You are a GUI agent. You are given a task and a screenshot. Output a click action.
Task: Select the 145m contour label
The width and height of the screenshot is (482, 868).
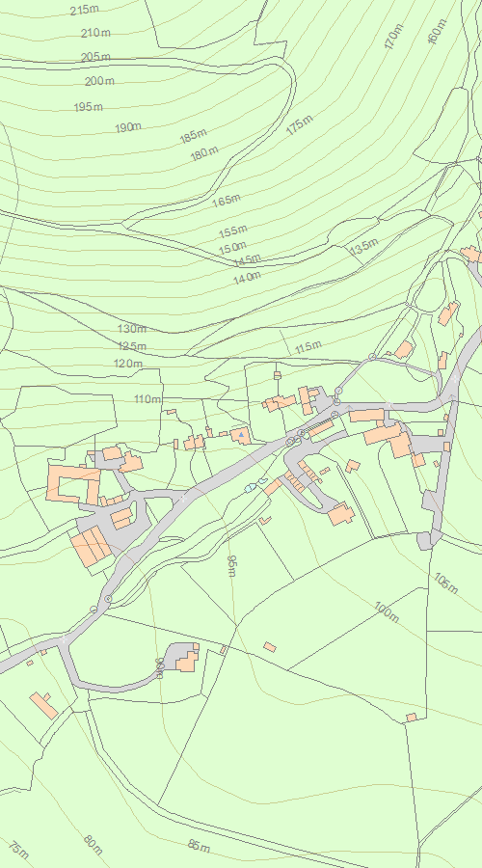(247, 259)
